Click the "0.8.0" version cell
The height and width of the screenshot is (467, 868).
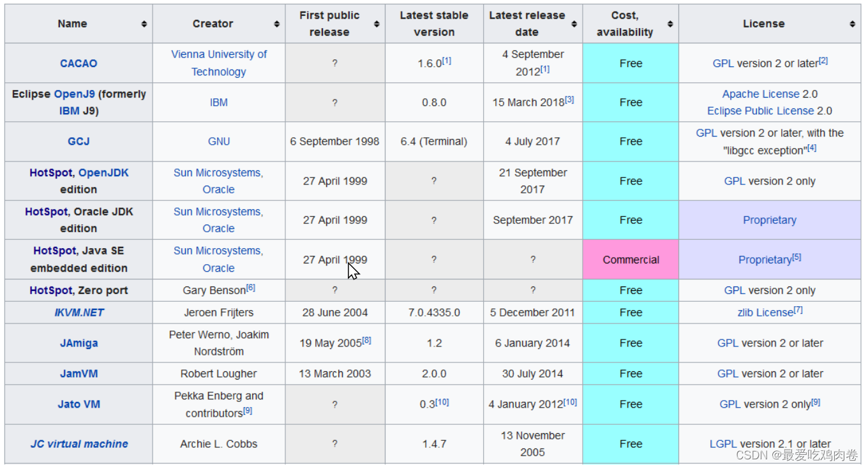pyautogui.click(x=434, y=102)
